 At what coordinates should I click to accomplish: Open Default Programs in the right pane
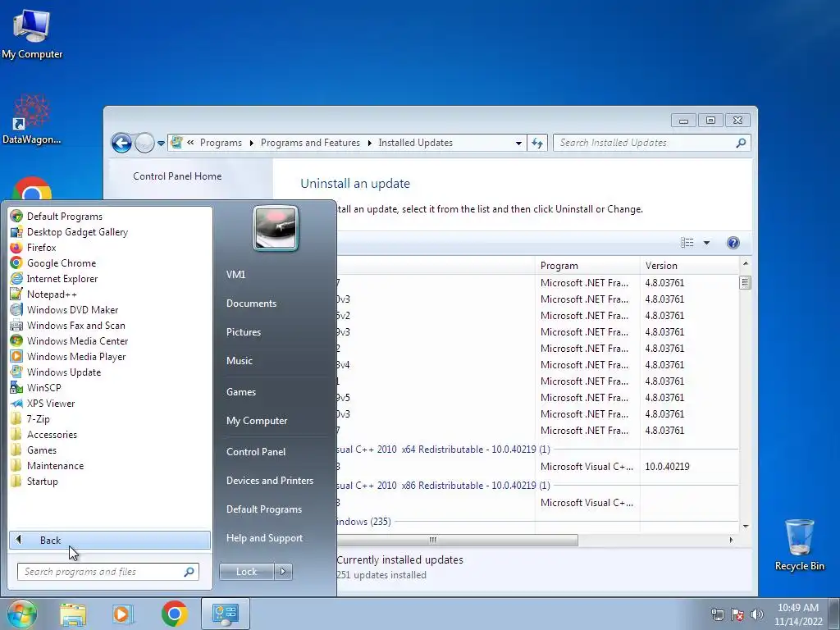[x=263, y=509]
